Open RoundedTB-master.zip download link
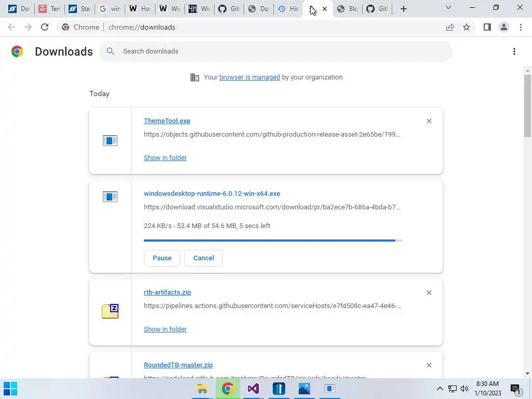The height and width of the screenshot is (399, 532). click(178, 365)
